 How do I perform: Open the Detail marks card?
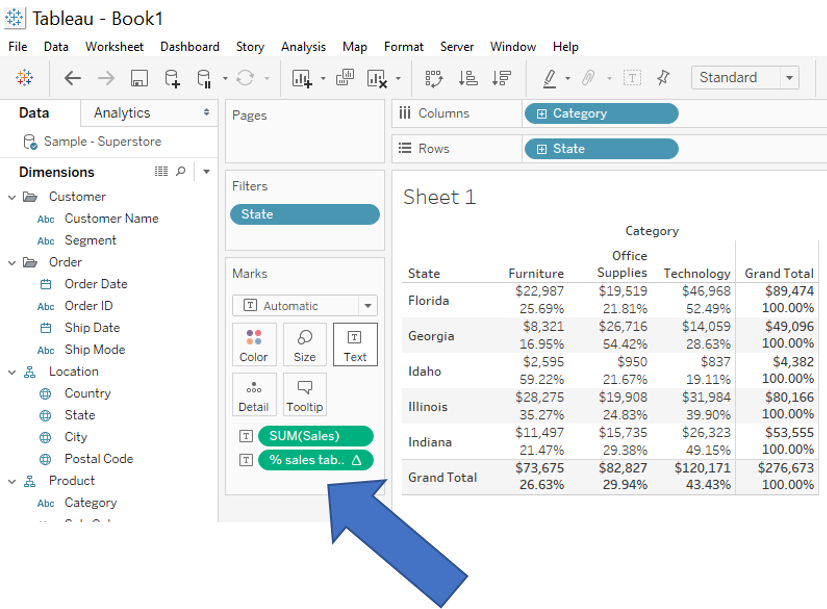254,394
